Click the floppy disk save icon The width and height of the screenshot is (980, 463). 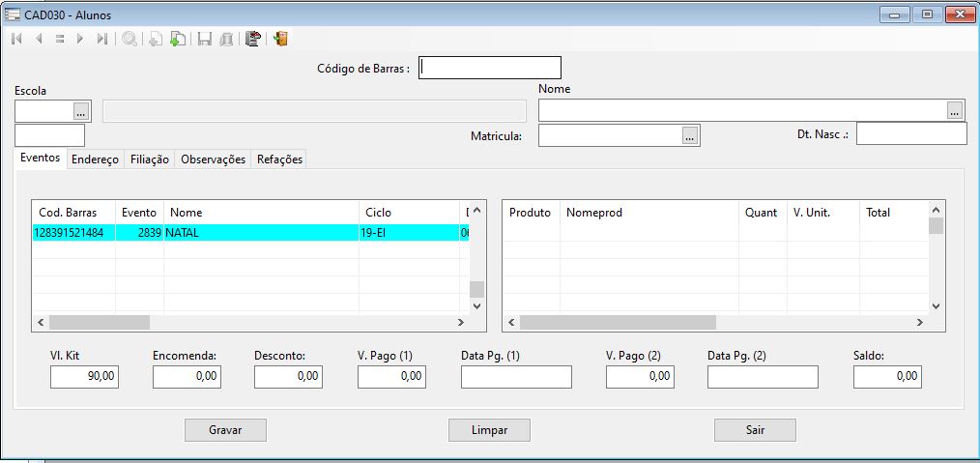(204, 40)
